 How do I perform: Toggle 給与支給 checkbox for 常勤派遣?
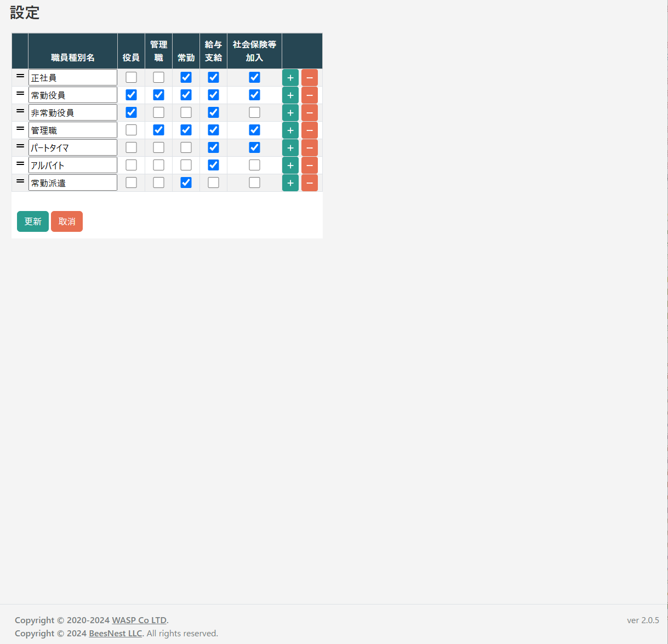213,183
